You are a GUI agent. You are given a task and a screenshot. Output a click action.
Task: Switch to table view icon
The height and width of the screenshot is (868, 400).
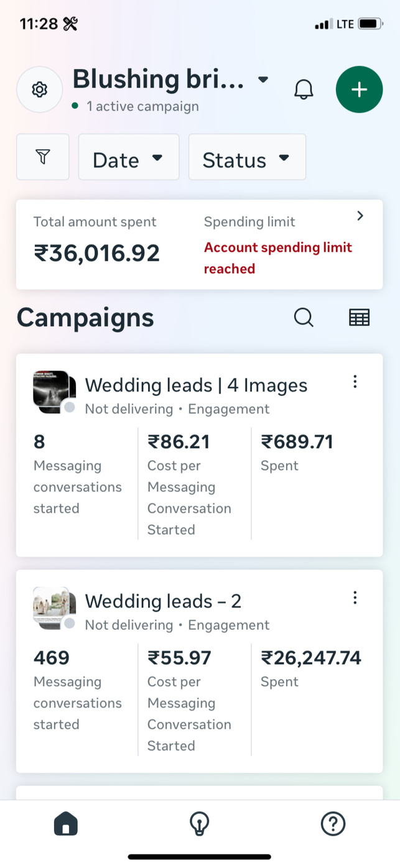[x=359, y=318]
